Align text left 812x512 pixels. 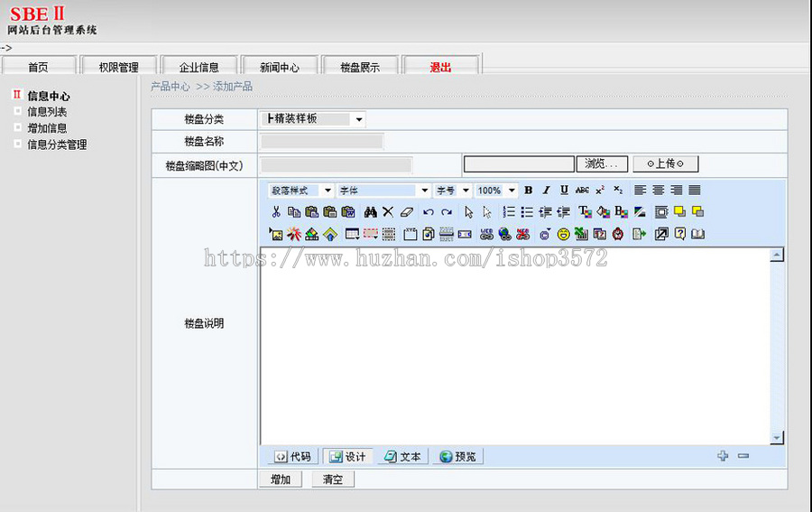tap(640, 191)
